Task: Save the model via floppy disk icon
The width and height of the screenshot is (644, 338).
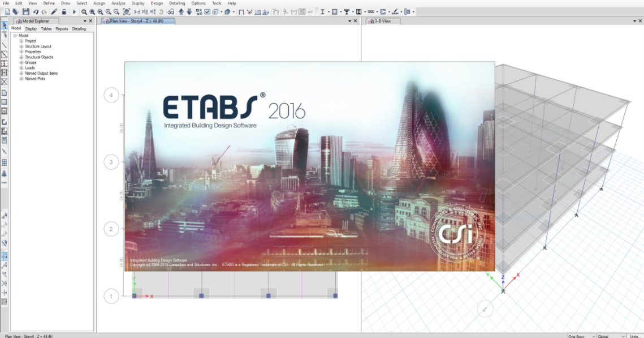Action: pos(26,12)
